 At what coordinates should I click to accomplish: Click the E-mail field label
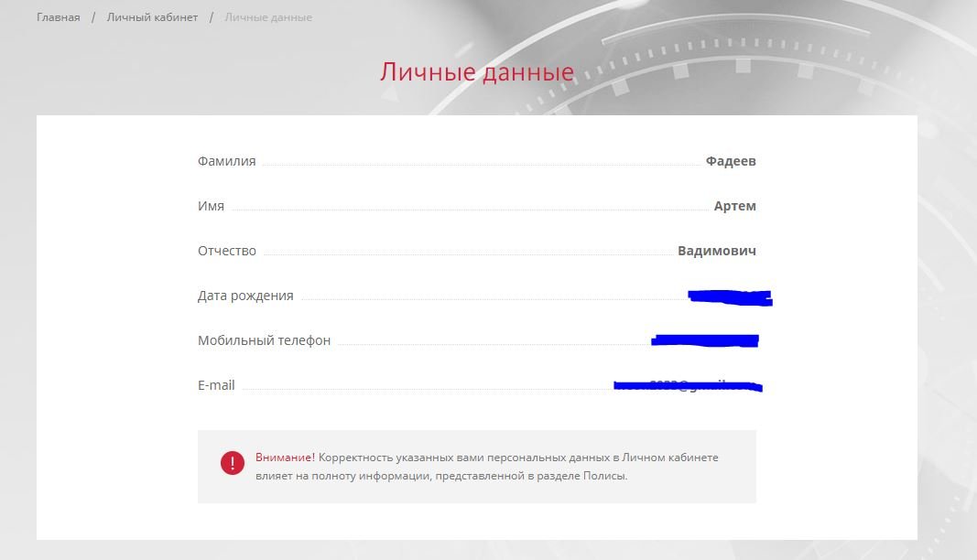pyautogui.click(x=216, y=386)
